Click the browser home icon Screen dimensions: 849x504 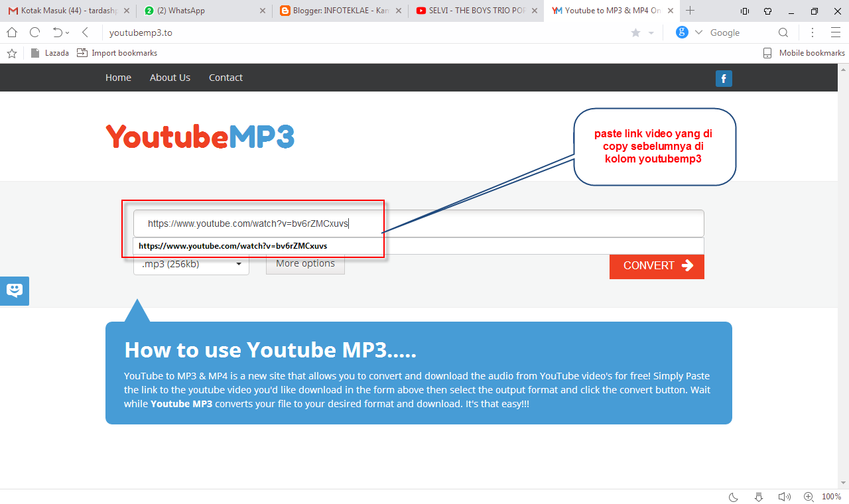[x=11, y=32]
